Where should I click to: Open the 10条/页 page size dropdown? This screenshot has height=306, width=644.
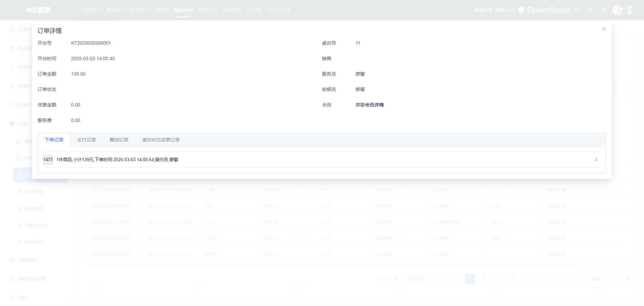pos(425,279)
